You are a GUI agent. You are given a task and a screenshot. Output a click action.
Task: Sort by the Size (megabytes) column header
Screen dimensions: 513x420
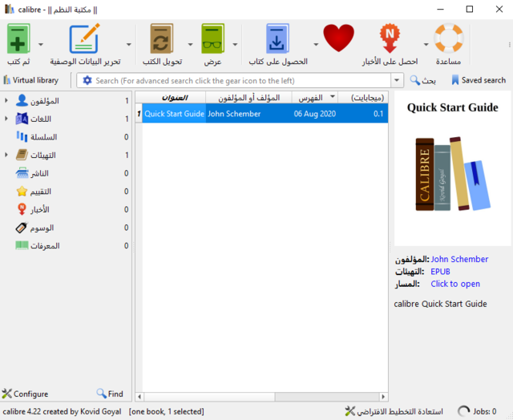pos(363,98)
